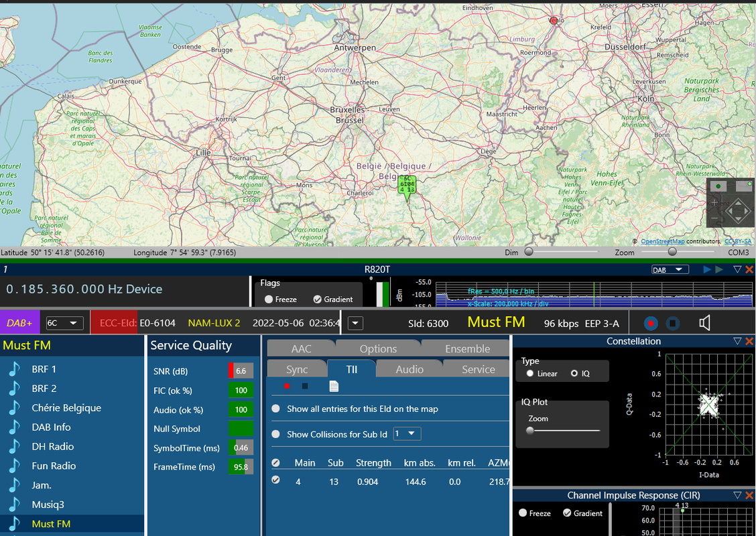The width and height of the screenshot is (756, 536).
Task: Click the blue play arrow in the R820T bar
Action: (x=707, y=269)
